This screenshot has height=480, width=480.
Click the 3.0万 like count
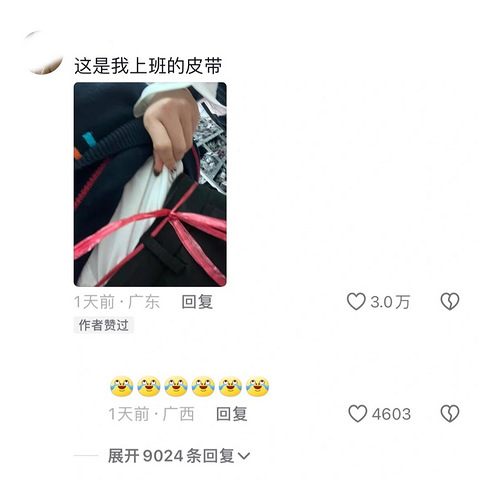click(x=390, y=302)
